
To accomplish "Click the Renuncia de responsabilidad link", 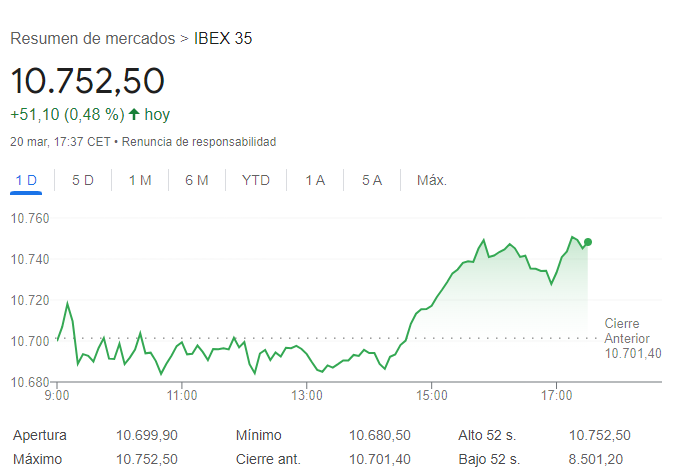I will tap(199, 142).
